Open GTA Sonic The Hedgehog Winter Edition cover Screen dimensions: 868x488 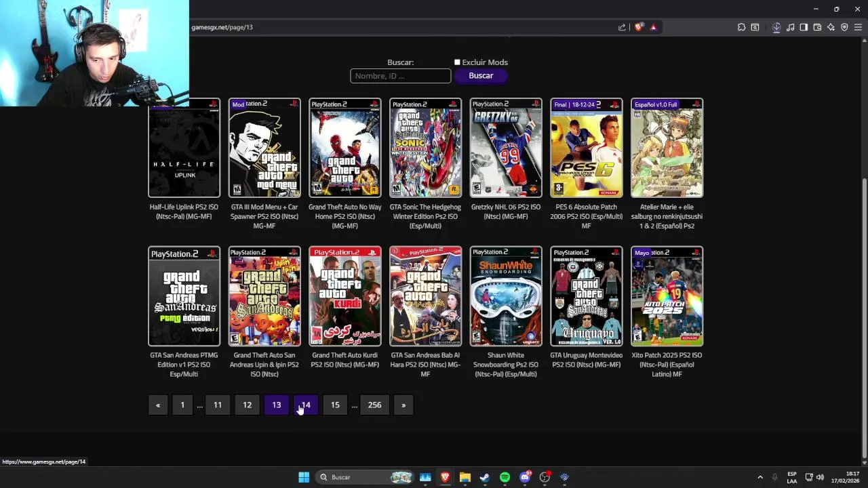(x=425, y=148)
